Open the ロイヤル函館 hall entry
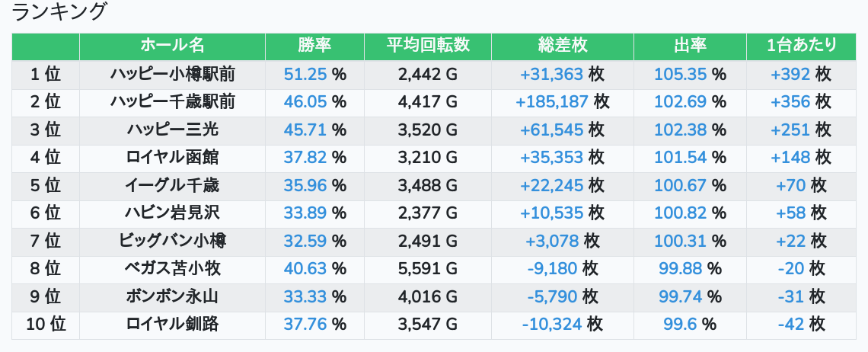 pyautogui.click(x=172, y=157)
